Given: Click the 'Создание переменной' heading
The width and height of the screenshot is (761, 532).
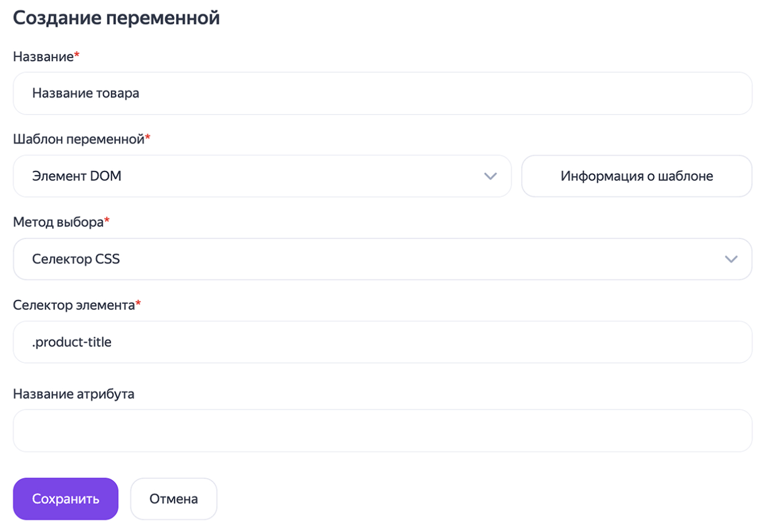Looking at the screenshot, I should (116, 18).
